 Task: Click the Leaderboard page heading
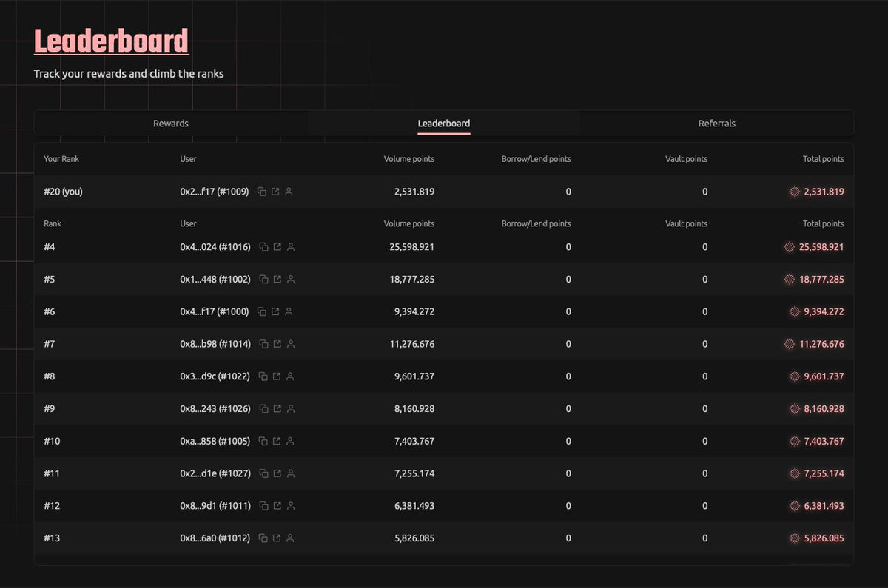tap(112, 41)
